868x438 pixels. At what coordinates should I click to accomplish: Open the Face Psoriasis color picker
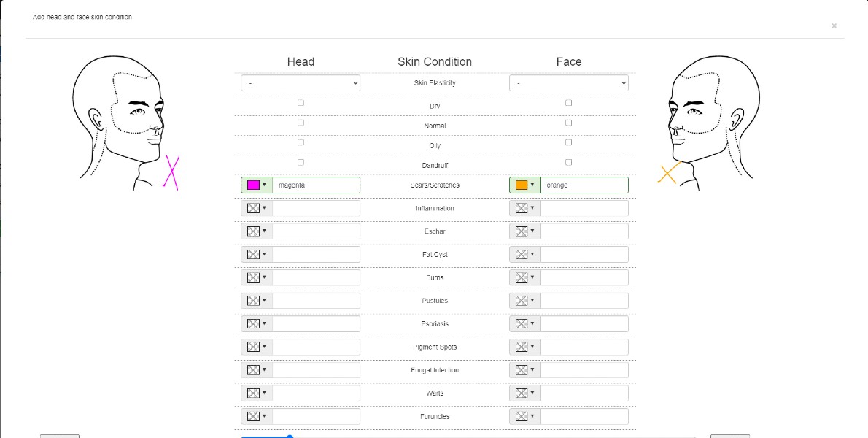point(524,324)
